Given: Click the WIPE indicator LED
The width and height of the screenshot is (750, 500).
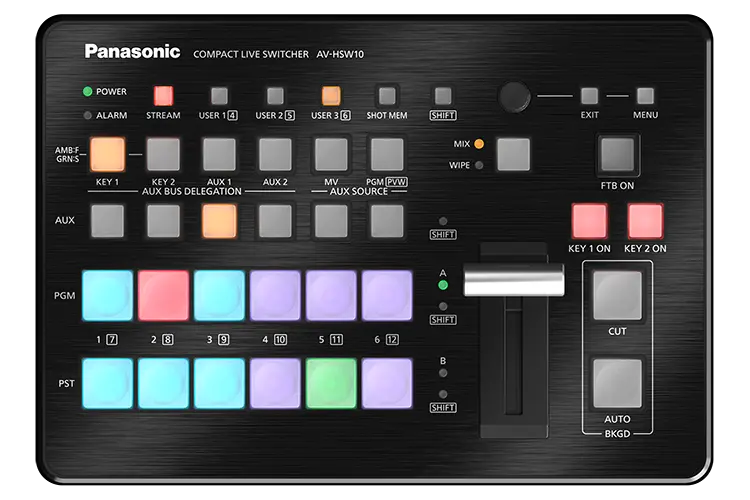Looking at the screenshot, I should pos(479,165).
